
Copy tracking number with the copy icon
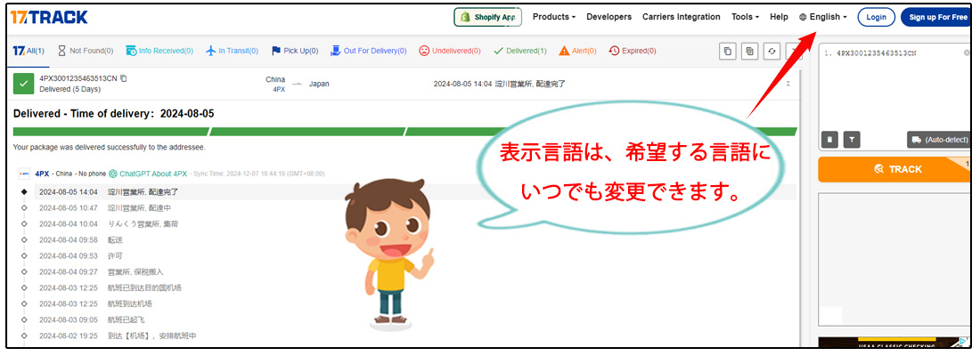(x=124, y=78)
